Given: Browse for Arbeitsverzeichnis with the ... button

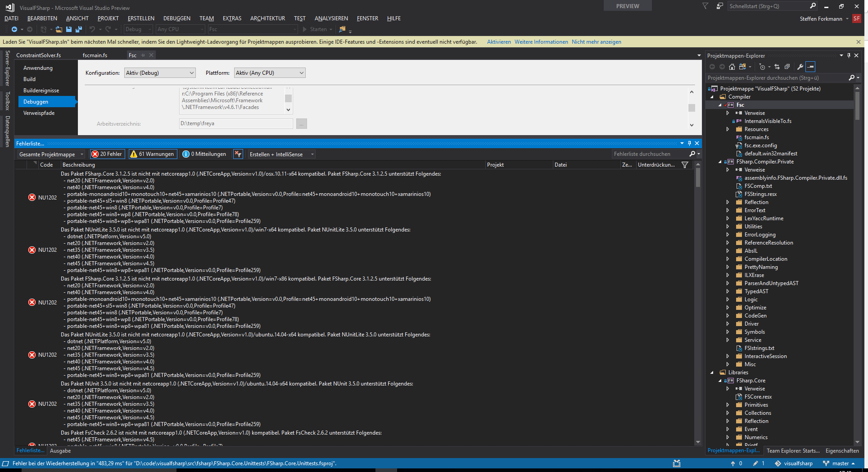Looking at the screenshot, I should (301, 123).
